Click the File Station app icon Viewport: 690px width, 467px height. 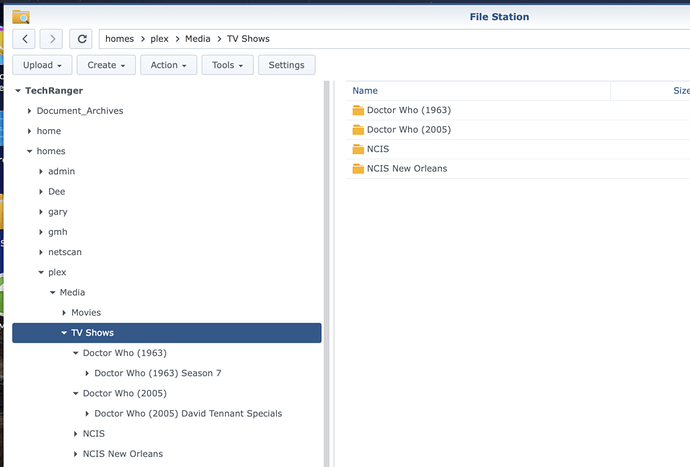click(21, 17)
